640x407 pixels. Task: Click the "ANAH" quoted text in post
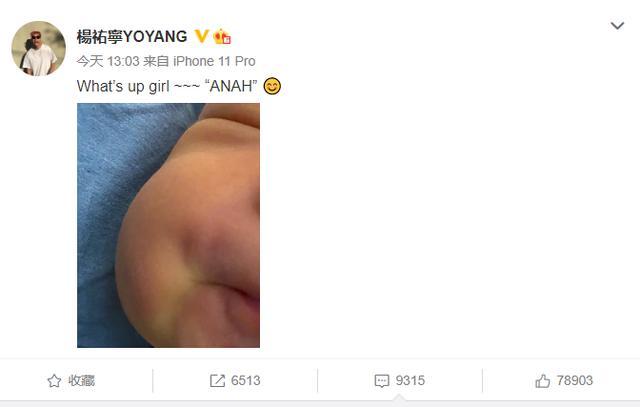click(x=231, y=86)
